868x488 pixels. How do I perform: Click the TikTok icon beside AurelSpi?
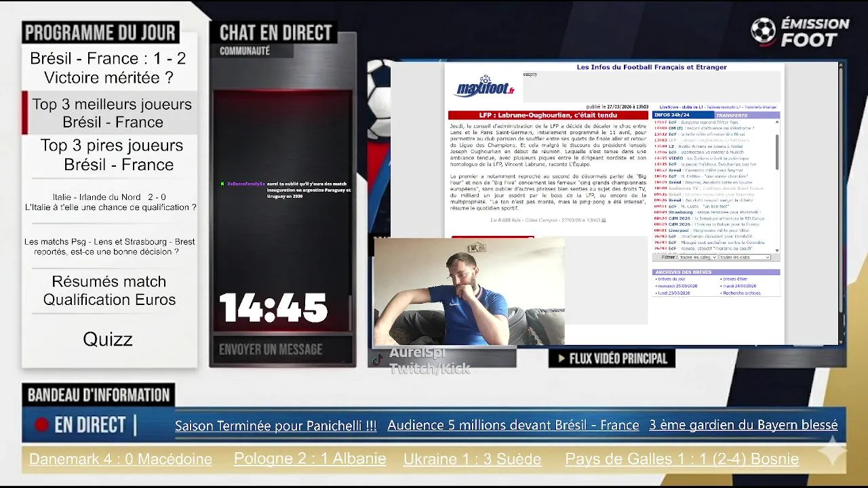click(x=378, y=359)
